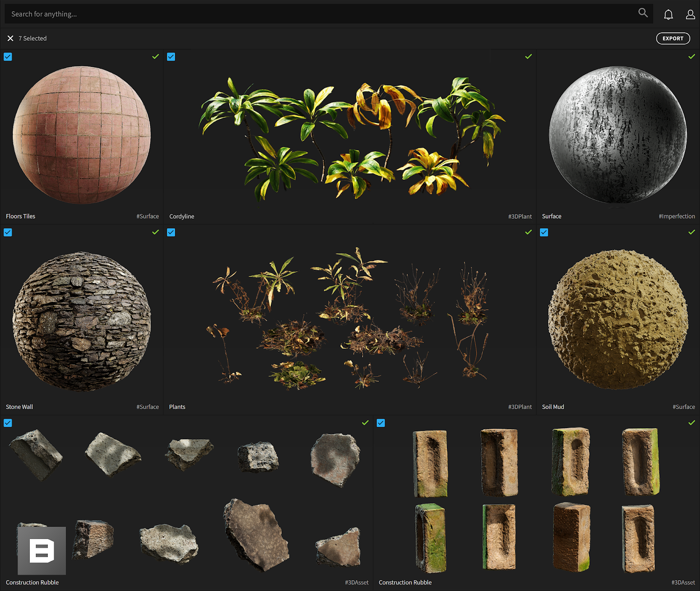Viewport: 700px width, 591px height.
Task: Click the #3DPlant tag on Cordyline
Action: (x=520, y=216)
